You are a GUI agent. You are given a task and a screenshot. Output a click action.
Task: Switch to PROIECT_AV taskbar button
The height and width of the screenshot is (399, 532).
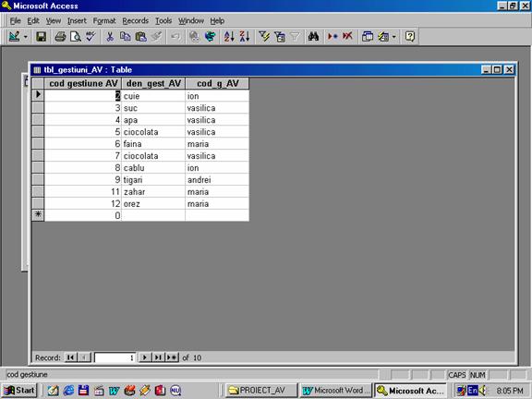tap(261, 391)
